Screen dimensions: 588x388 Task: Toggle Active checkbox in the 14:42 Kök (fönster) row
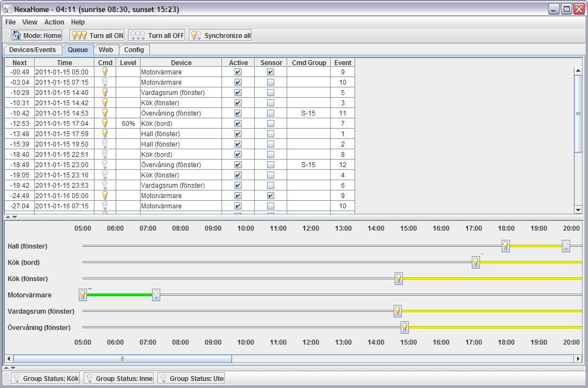point(238,103)
